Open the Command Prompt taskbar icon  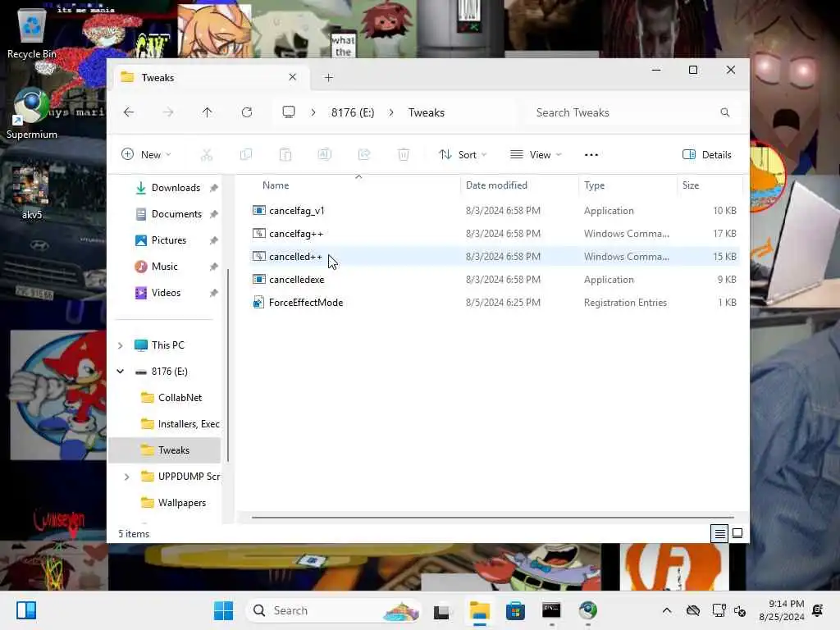[x=551, y=610]
